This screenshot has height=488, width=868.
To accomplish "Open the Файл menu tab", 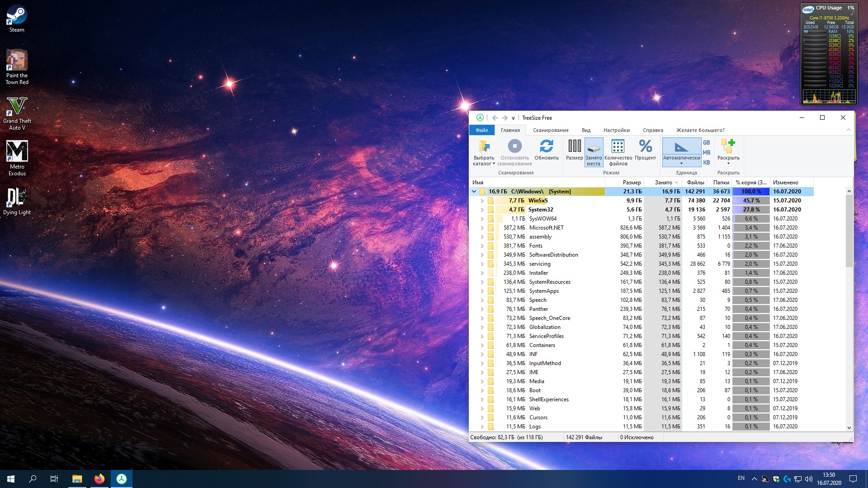I will (481, 130).
